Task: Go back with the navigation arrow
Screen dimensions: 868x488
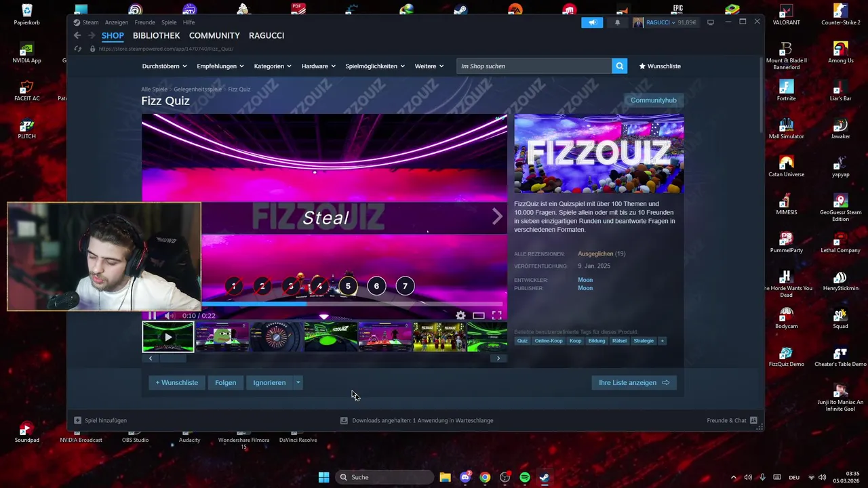Action: tap(77, 35)
